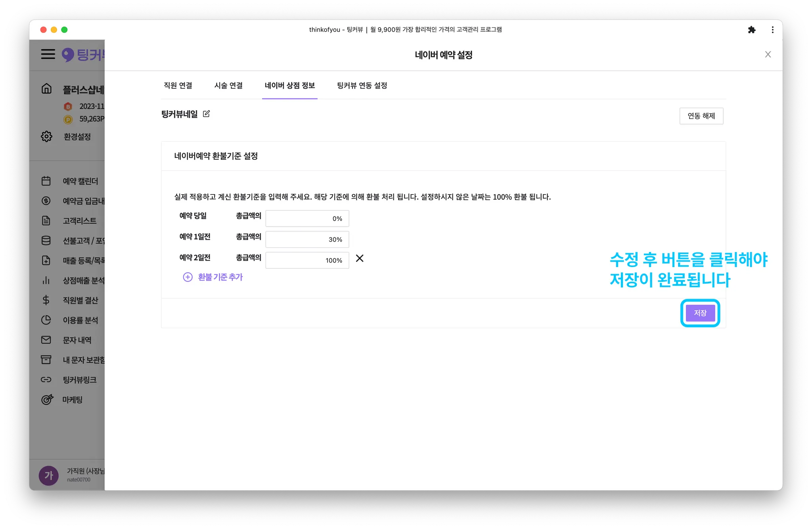The width and height of the screenshot is (812, 529).
Task: Open the 팅커뷰링크 link icon
Action: [46, 380]
